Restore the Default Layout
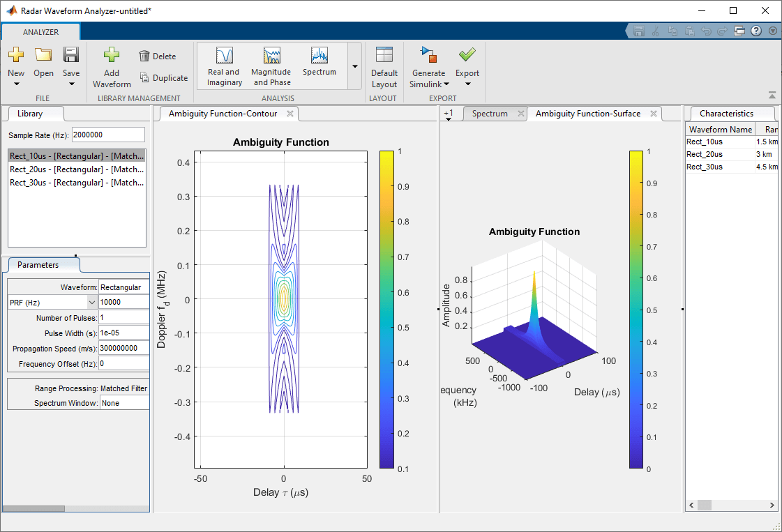This screenshot has height=532, width=782. pyautogui.click(x=384, y=66)
